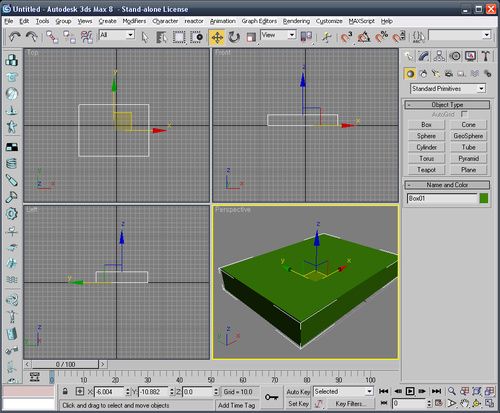Open the named selection sets dropdown
500x413 pixels.
(460, 35)
